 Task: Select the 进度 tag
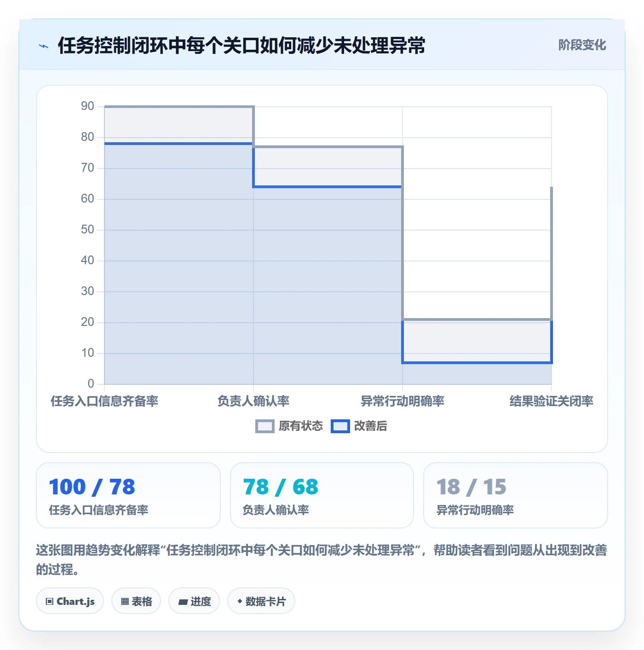pyautogui.click(x=194, y=601)
